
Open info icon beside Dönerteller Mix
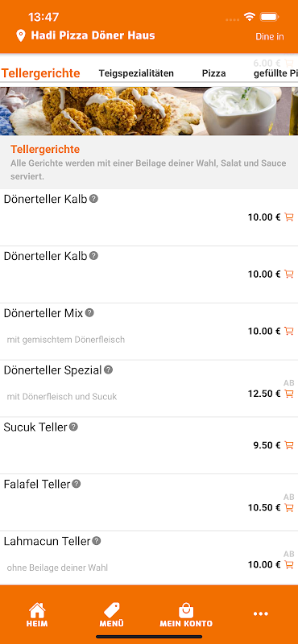89,313
